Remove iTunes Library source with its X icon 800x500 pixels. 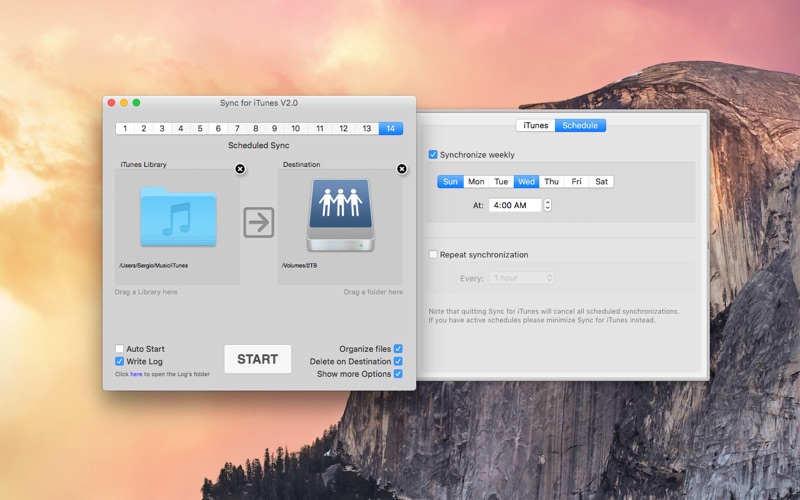(x=240, y=169)
